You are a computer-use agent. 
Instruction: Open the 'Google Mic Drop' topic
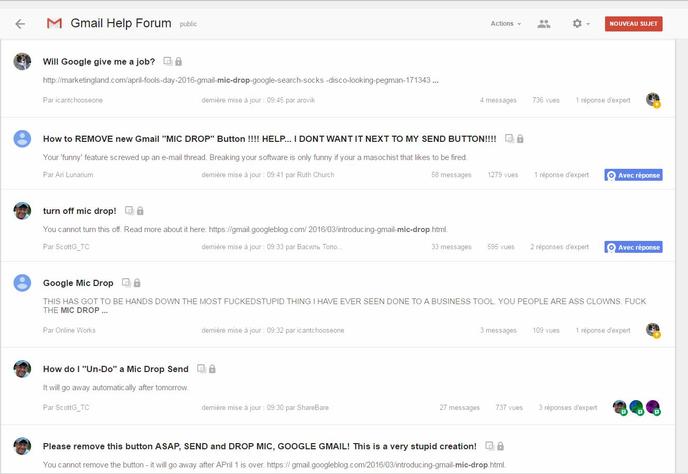click(x=78, y=283)
